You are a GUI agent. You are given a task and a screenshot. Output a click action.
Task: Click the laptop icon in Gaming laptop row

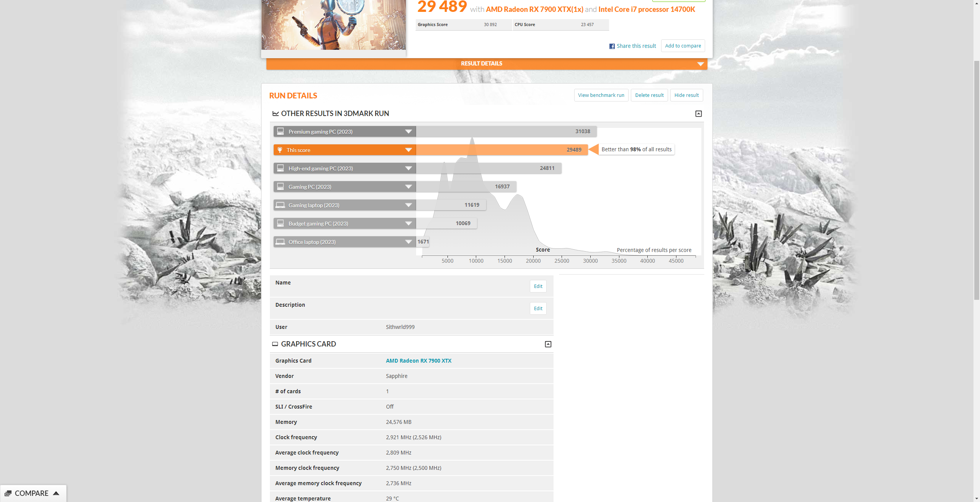pyautogui.click(x=280, y=205)
